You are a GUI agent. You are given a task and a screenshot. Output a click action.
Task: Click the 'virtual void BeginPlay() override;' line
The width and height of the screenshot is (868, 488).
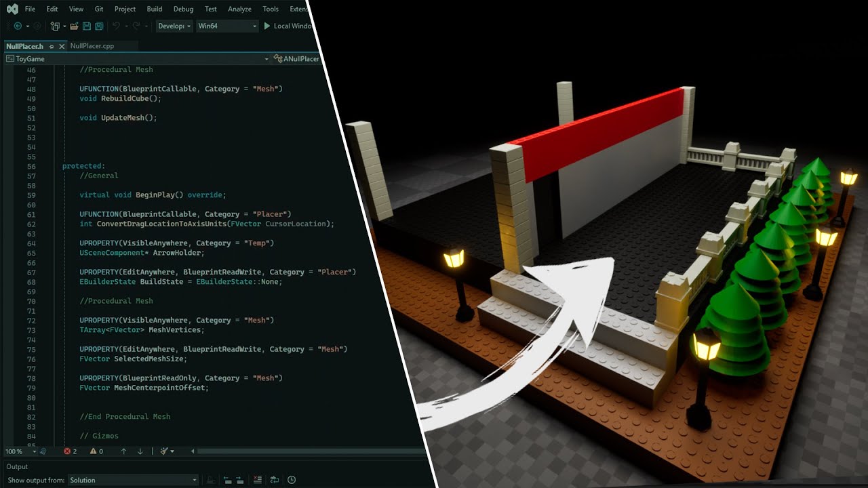coord(153,195)
